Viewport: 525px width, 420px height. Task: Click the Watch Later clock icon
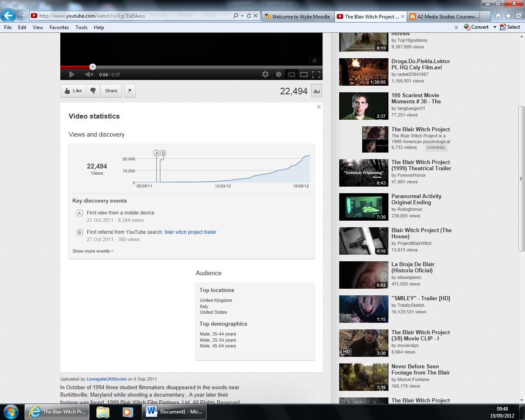click(278, 74)
